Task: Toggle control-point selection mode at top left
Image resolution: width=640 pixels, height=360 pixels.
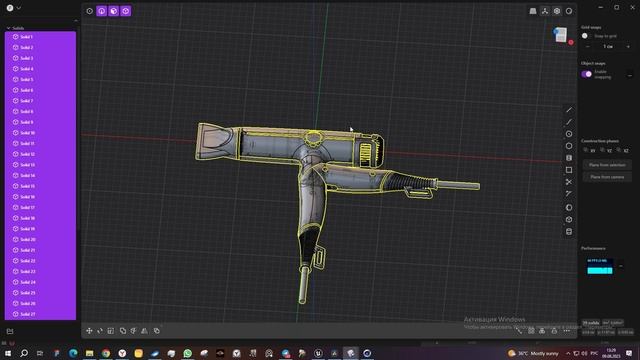Action: tap(89, 11)
